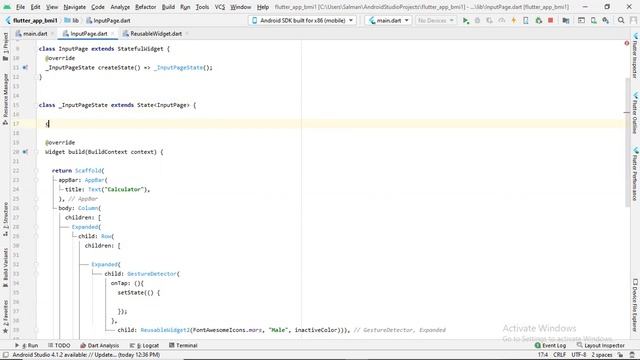Click the error indicator at editor top right
Viewport: 640px width, 360px height.
(627, 43)
